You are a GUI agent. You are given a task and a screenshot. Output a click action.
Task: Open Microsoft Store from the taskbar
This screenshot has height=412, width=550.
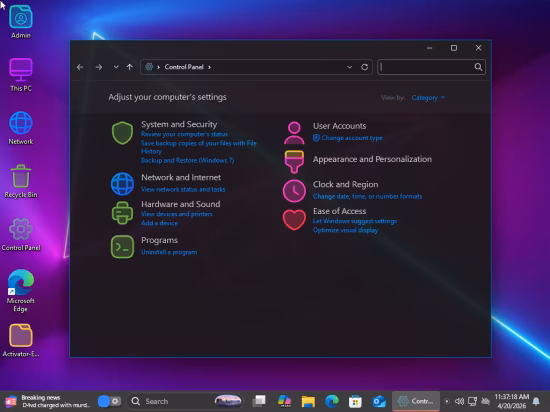tap(355, 401)
